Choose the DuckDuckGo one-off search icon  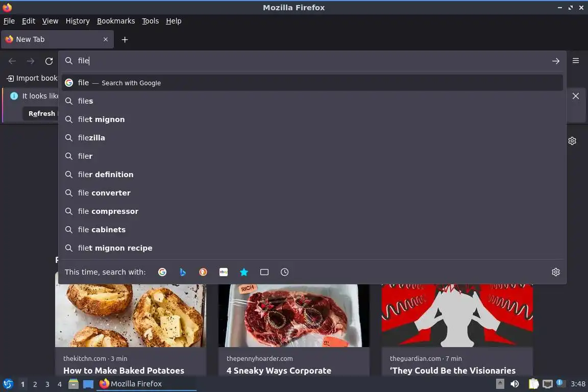pyautogui.click(x=203, y=272)
